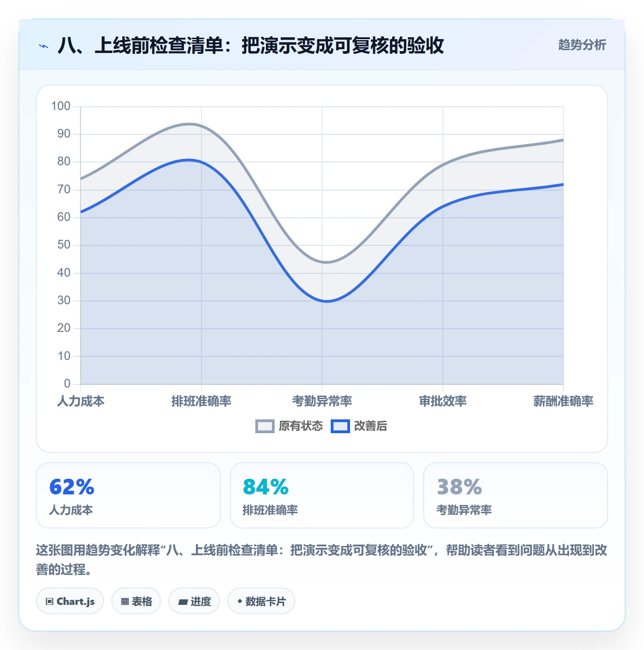644x650 pixels.
Task: Click the 62% value text
Action: click(x=72, y=487)
